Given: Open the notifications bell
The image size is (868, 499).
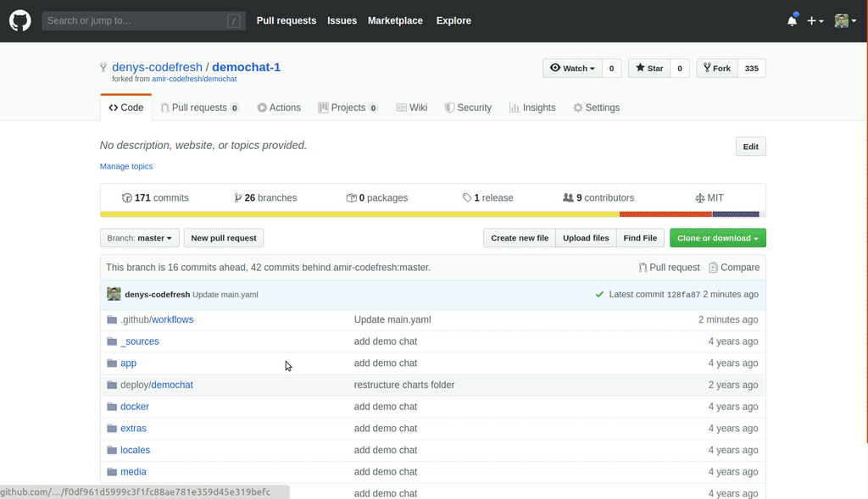Looking at the screenshot, I should point(792,20).
